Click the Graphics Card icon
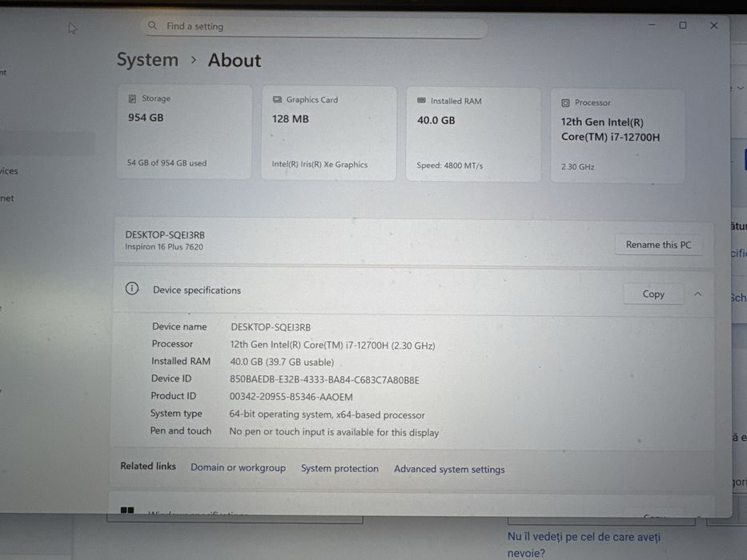 [x=277, y=99]
